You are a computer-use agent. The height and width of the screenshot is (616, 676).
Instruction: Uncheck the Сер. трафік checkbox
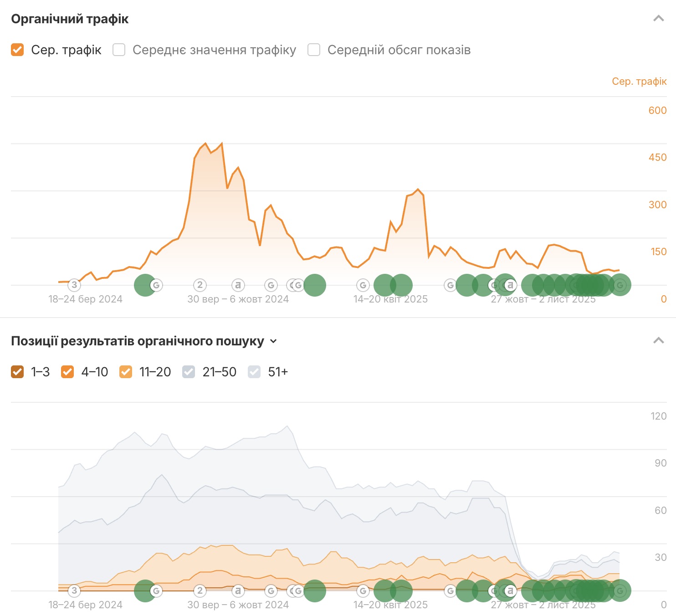17,50
